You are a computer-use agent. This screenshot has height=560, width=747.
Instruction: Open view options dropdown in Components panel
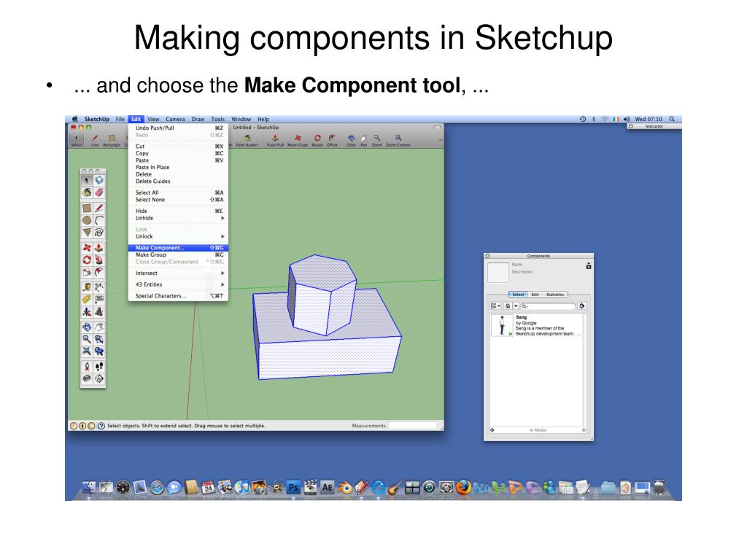point(495,306)
